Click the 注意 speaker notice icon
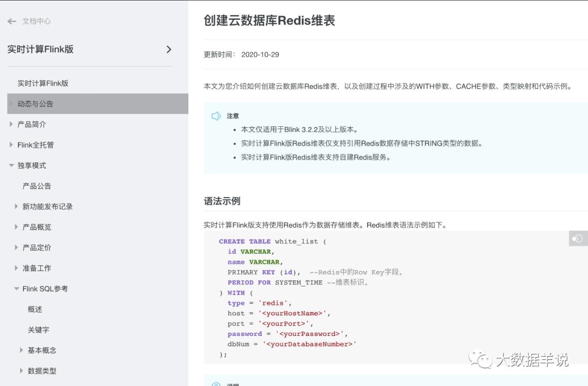Image resolution: width=588 pixels, height=386 pixels. click(216, 116)
